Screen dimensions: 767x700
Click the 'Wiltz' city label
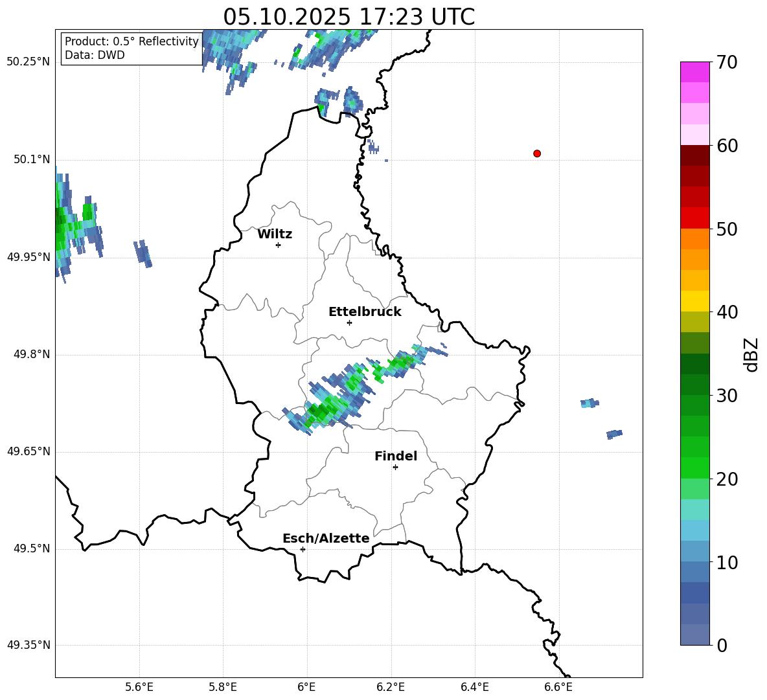275,234
